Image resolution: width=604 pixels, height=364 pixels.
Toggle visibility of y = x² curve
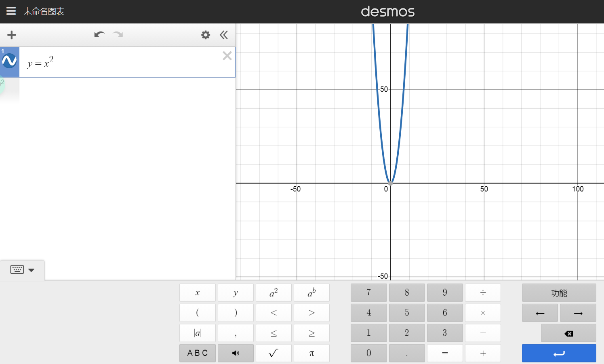point(9,61)
